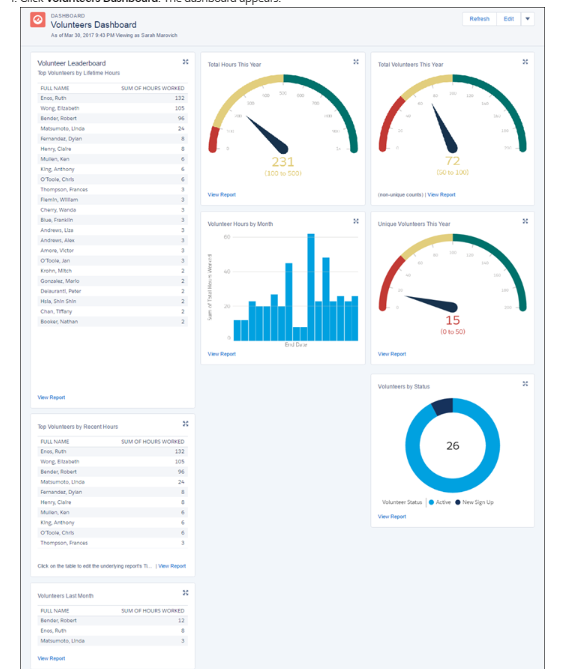Click the Volunteers Dashboard title

tap(93, 25)
